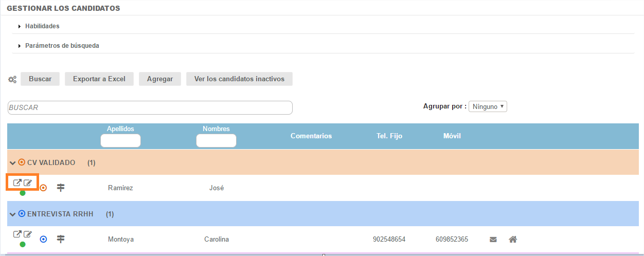Screen dimensions: 644x256
Task: Open the Agrupar por dropdown
Action: pos(488,106)
